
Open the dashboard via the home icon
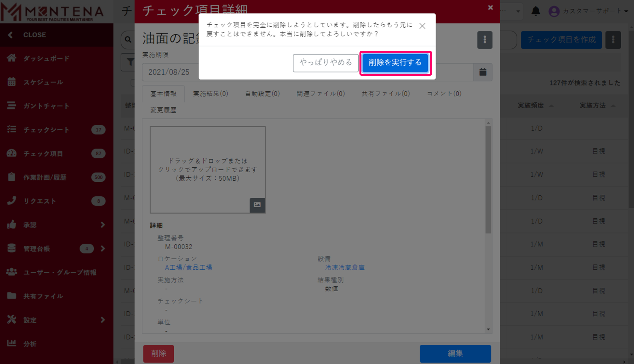12,58
